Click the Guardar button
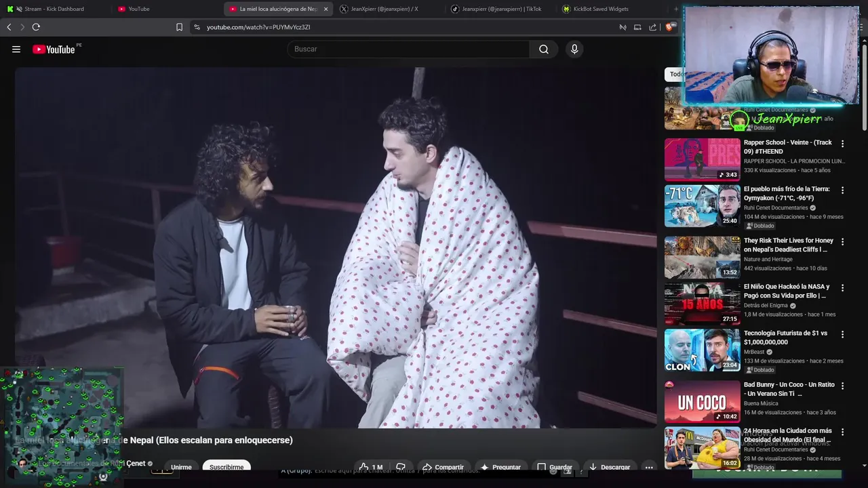 coord(555,467)
